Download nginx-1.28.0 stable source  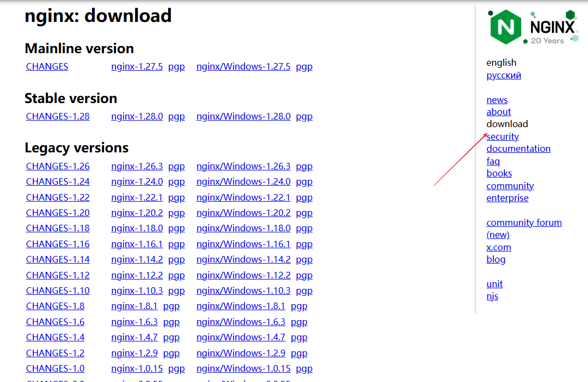click(137, 116)
